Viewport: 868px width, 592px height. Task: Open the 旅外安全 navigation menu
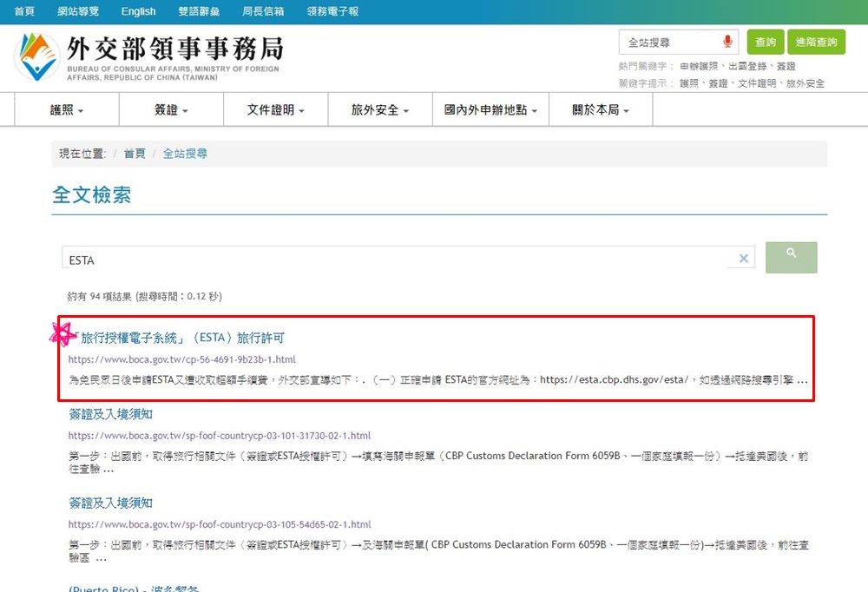[x=379, y=110]
